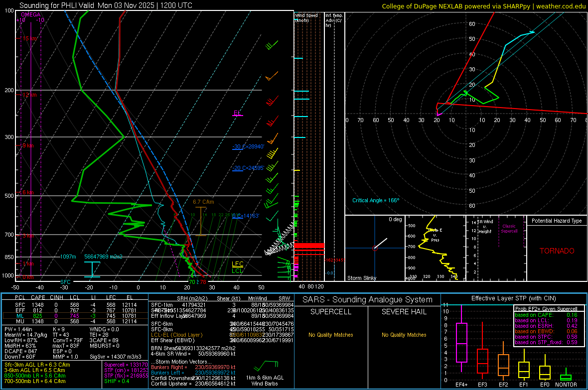
Task: Click the SUPERCELL column heading
Action: pyautogui.click(x=331, y=312)
